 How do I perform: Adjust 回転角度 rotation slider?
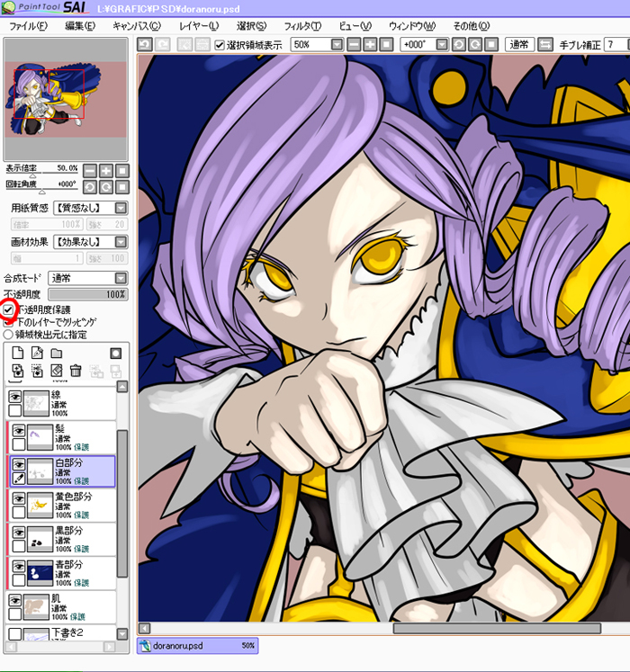41,190
